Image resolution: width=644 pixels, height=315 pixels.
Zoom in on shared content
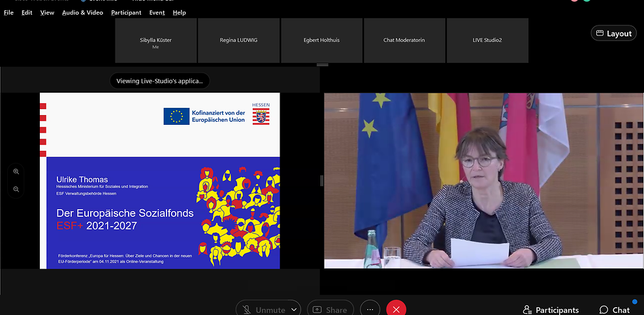(16, 172)
